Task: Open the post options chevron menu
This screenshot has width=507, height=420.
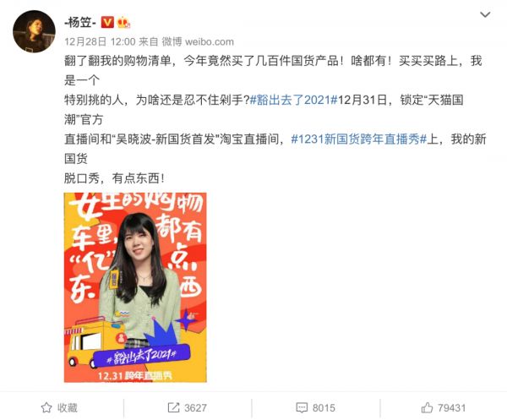Action: (x=485, y=14)
